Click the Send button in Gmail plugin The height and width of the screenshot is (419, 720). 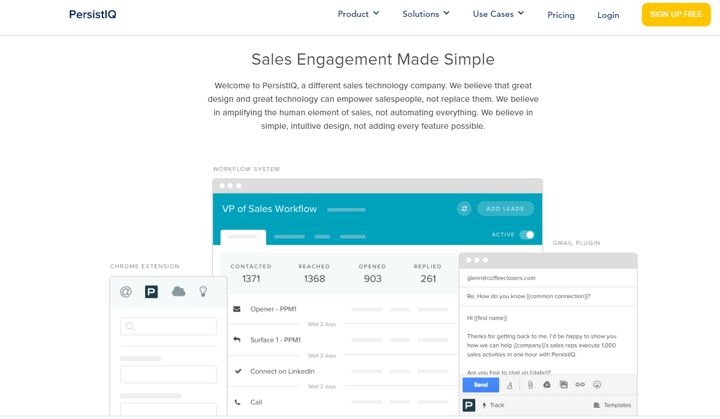[481, 385]
